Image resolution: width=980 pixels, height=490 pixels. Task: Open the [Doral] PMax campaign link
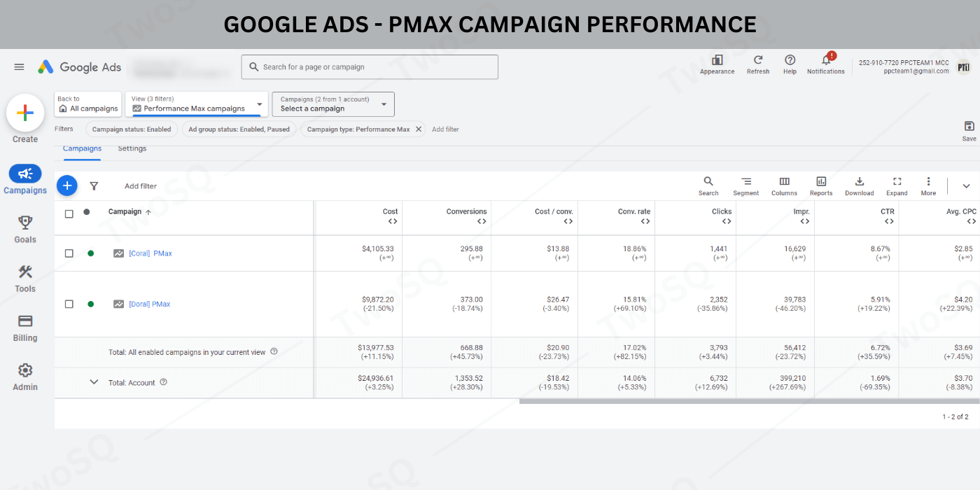pos(149,304)
